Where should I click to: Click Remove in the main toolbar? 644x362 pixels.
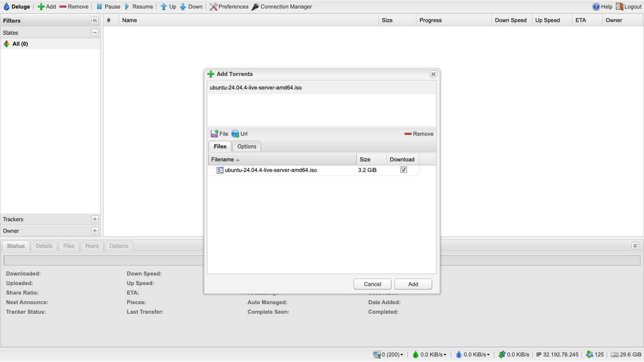pos(73,7)
